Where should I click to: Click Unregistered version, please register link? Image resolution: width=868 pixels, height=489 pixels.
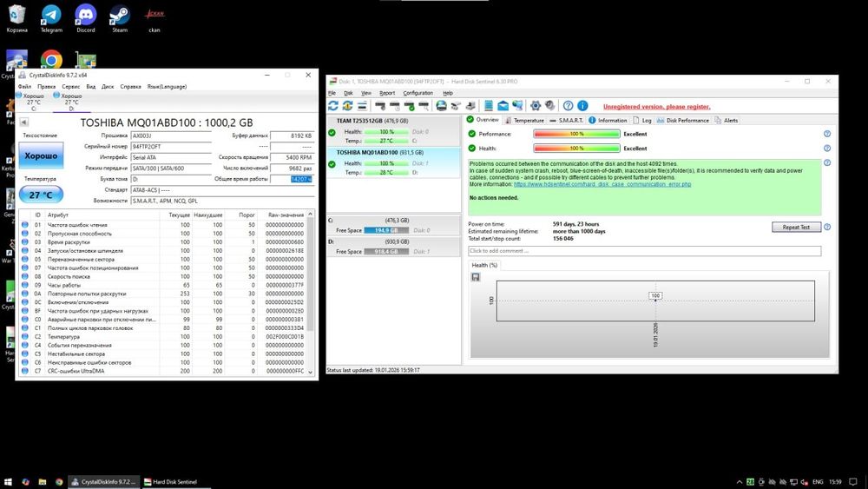656,106
